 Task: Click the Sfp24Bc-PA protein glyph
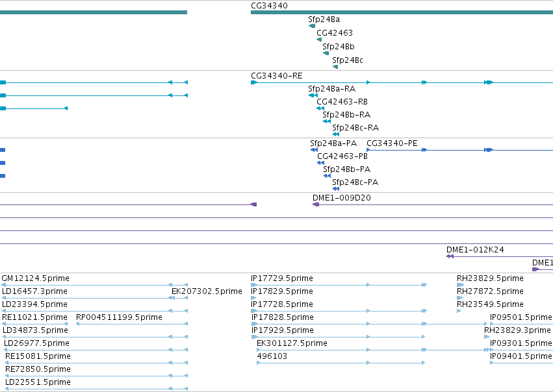tap(336, 189)
